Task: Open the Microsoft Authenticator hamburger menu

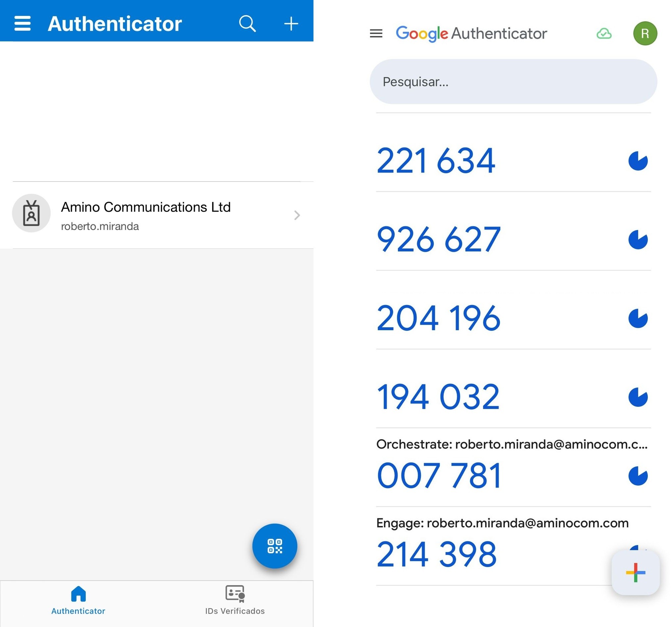Action: (x=22, y=24)
